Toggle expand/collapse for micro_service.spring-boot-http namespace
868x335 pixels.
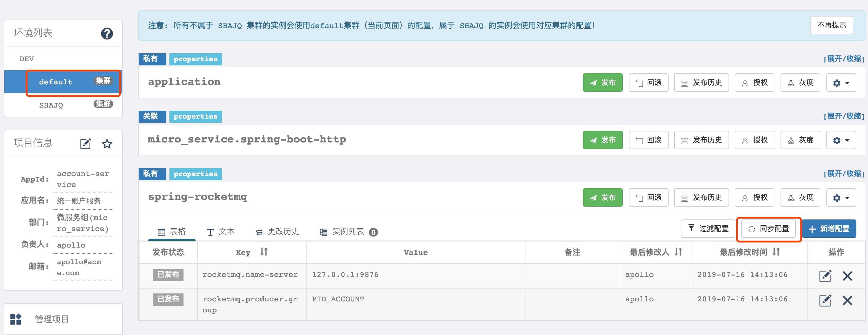[x=844, y=116]
